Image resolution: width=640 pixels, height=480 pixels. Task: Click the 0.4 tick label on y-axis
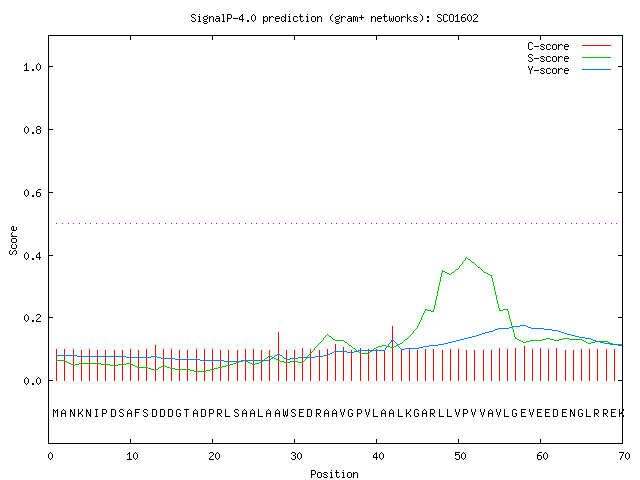click(x=32, y=256)
